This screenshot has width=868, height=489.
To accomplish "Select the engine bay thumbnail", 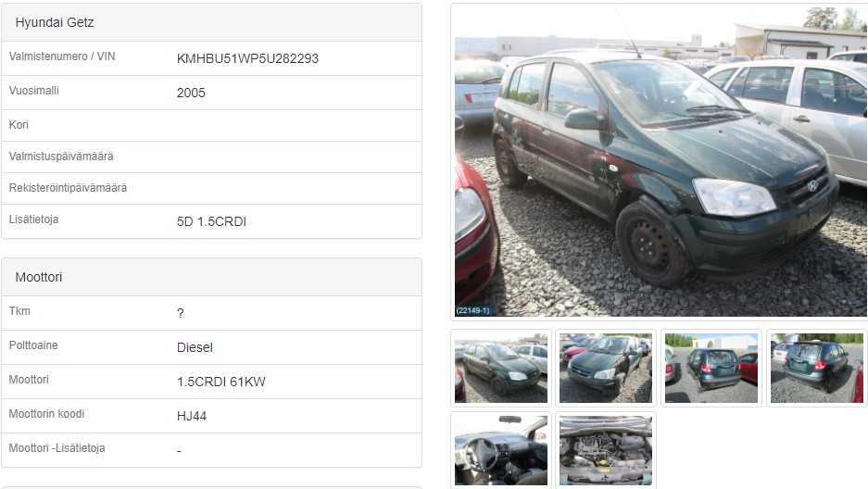I will [x=606, y=450].
